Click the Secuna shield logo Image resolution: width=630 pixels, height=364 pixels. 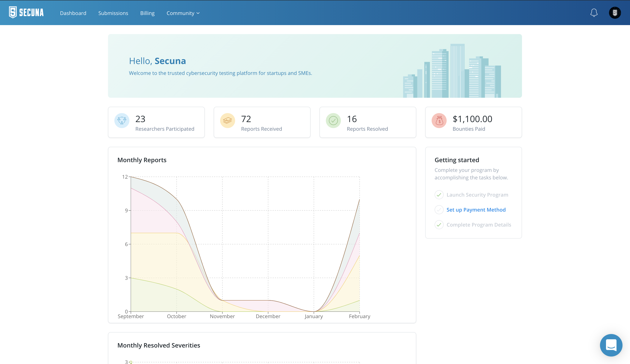tap(13, 13)
